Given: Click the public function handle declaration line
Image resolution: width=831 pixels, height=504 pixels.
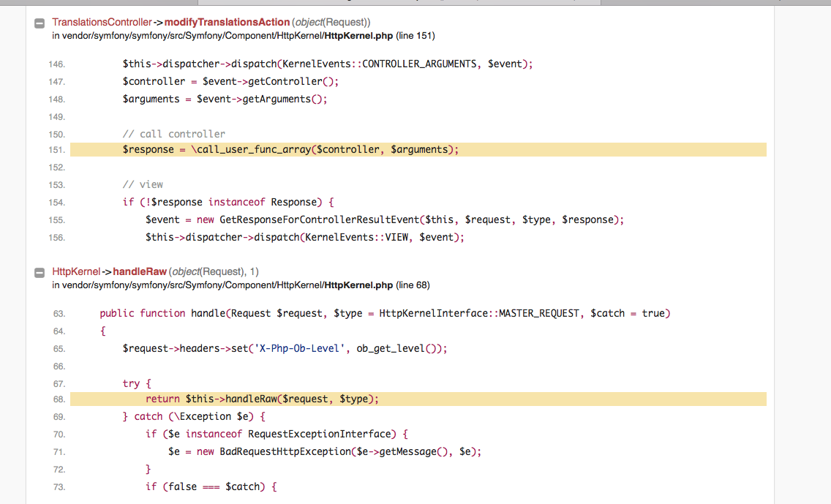Looking at the screenshot, I should tap(385, 314).
